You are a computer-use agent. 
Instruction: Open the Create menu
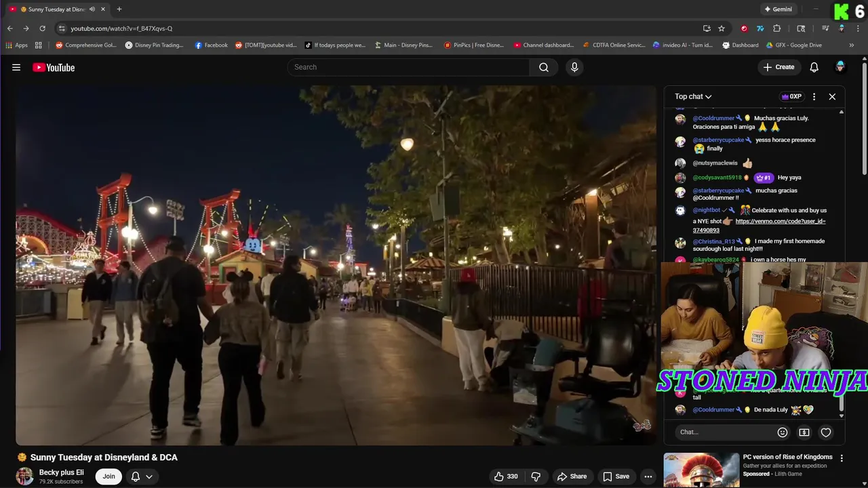[778, 67]
